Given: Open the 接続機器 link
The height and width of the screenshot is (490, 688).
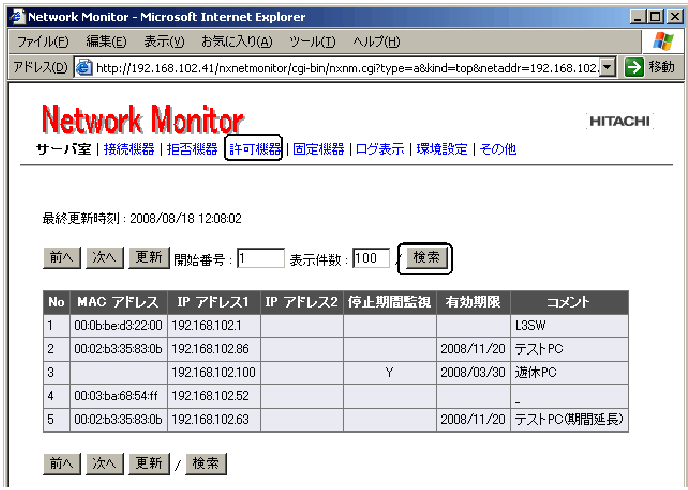Looking at the screenshot, I should (x=129, y=149).
